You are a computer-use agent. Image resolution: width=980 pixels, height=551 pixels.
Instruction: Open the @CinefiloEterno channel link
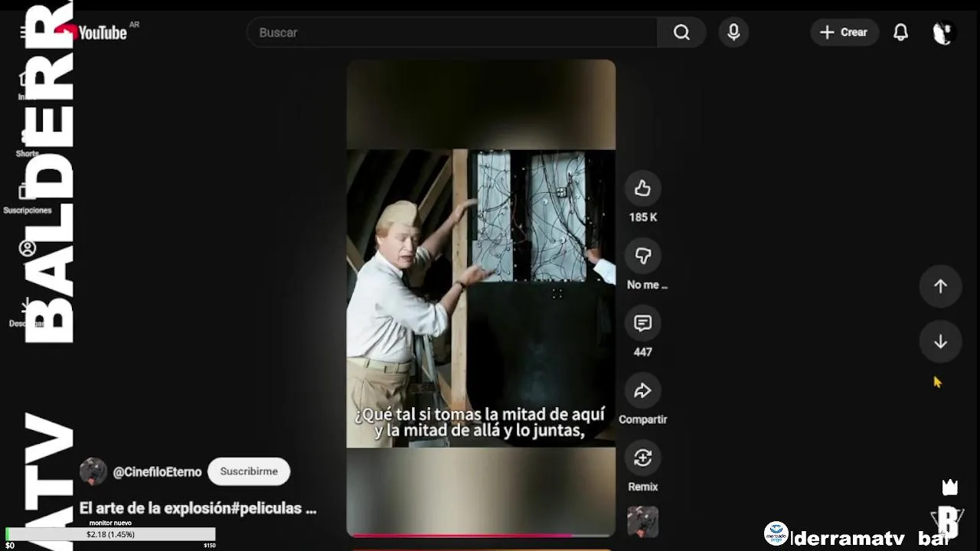click(x=158, y=472)
